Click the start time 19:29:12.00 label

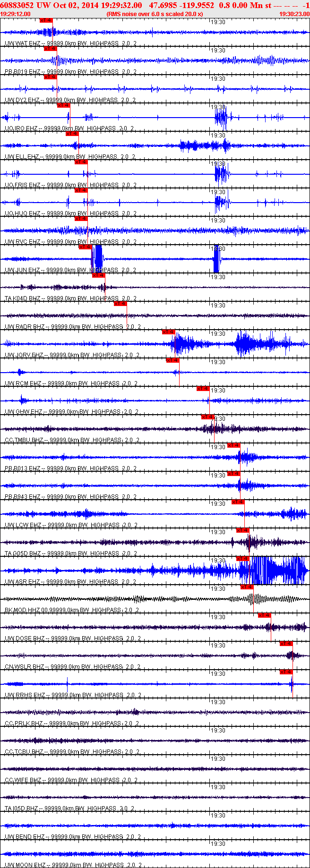tap(16, 14)
